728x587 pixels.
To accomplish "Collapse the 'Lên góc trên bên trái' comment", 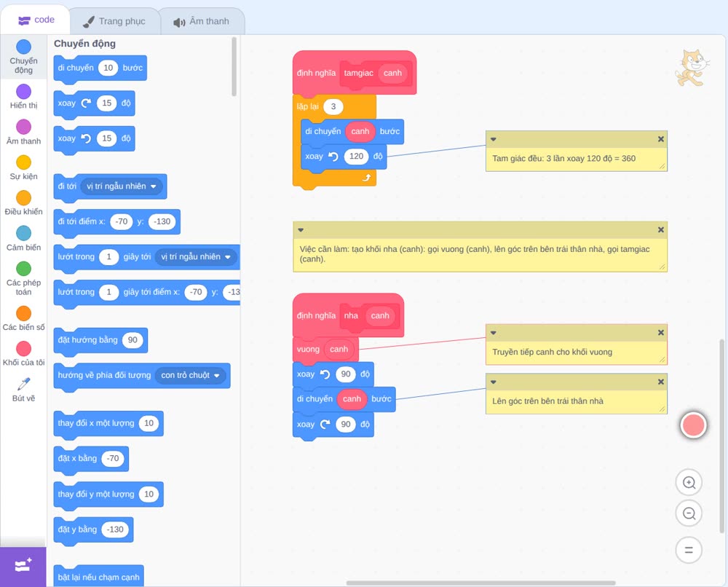I will coord(494,382).
